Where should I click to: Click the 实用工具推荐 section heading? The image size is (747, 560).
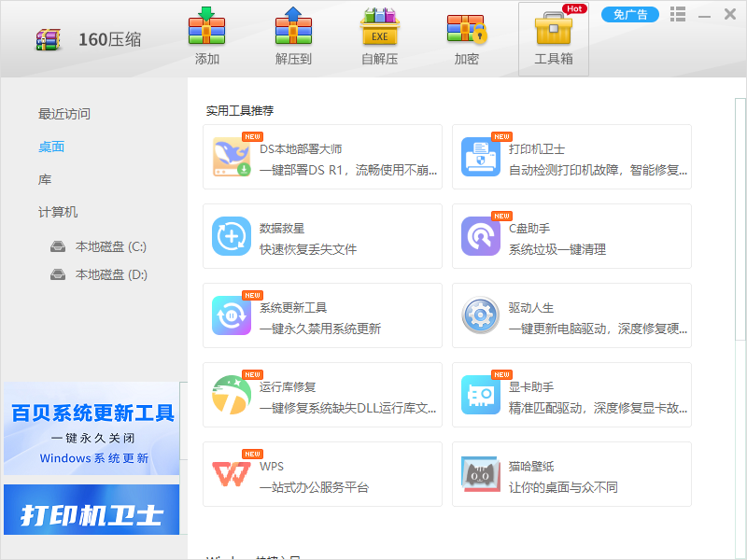[240, 111]
